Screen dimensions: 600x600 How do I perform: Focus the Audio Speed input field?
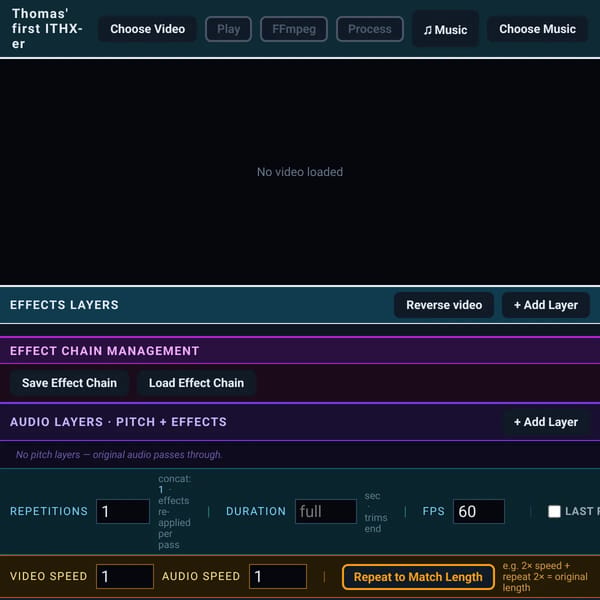pos(278,576)
